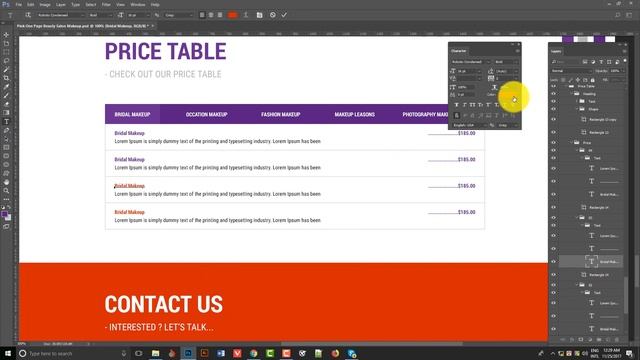Select the Move tool in the toolbox

[x=6, y=35]
